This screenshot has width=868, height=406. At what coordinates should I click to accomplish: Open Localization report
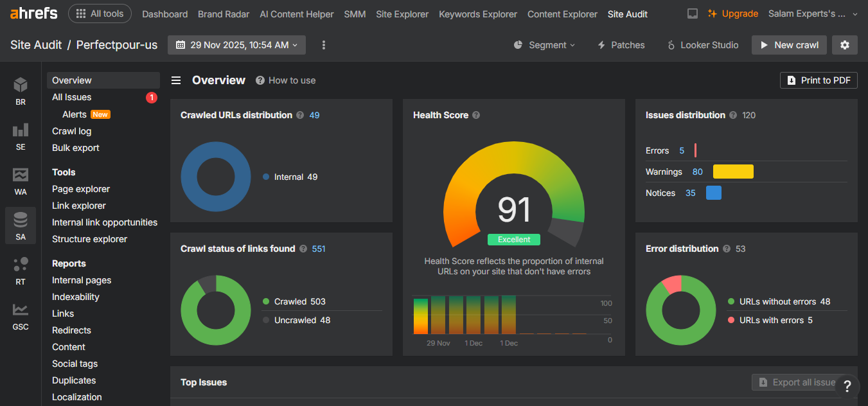(x=77, y=397)
